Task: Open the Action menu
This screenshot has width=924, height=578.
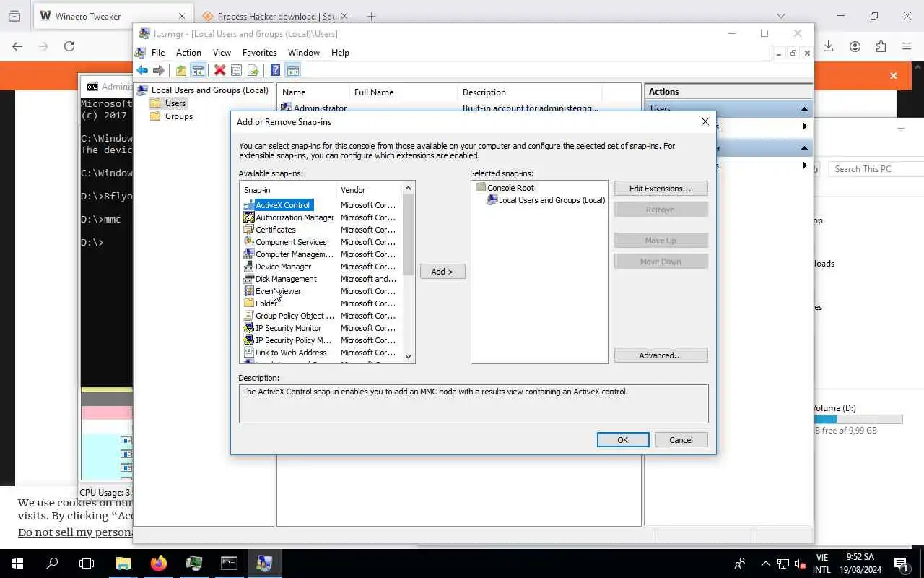Action: tap(188, 53)
